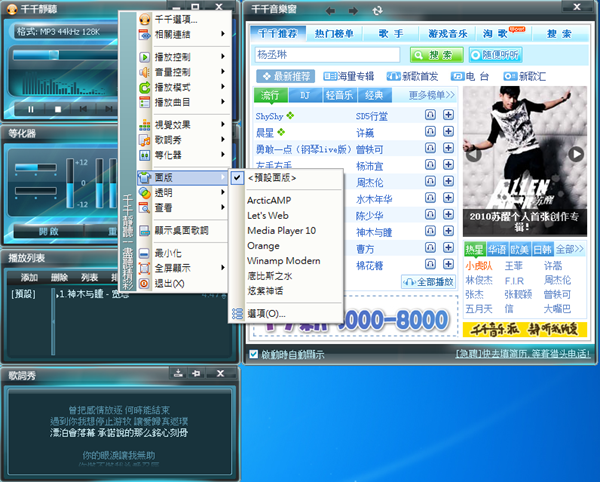Toggle 啟動時自動顯示 checkbox
600x482 pixels.
254,354
